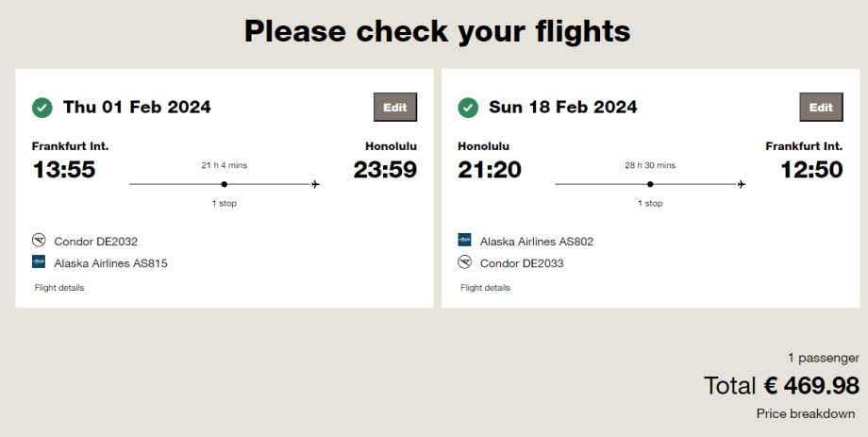Select the Condor DE2032 flight label
The height and width of the screenshot is (437, 868).
pyautogui.click(x=95, y=242)
